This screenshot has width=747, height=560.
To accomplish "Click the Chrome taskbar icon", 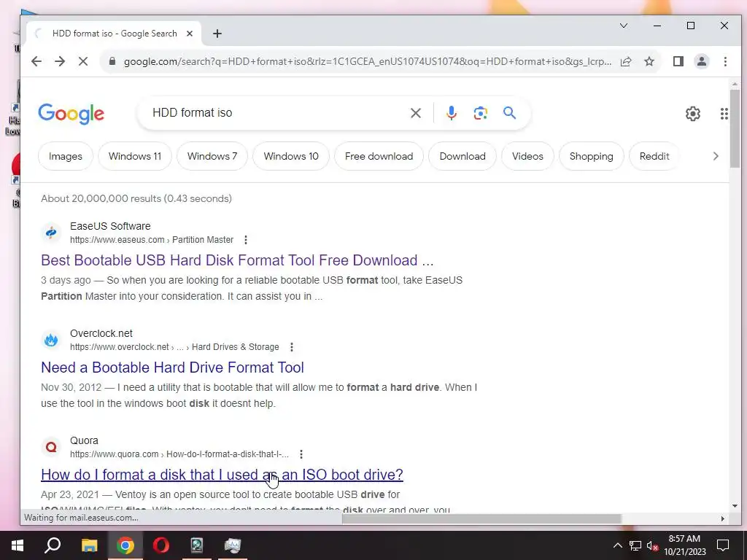I will pyautogui.click(x=125, y=545).
